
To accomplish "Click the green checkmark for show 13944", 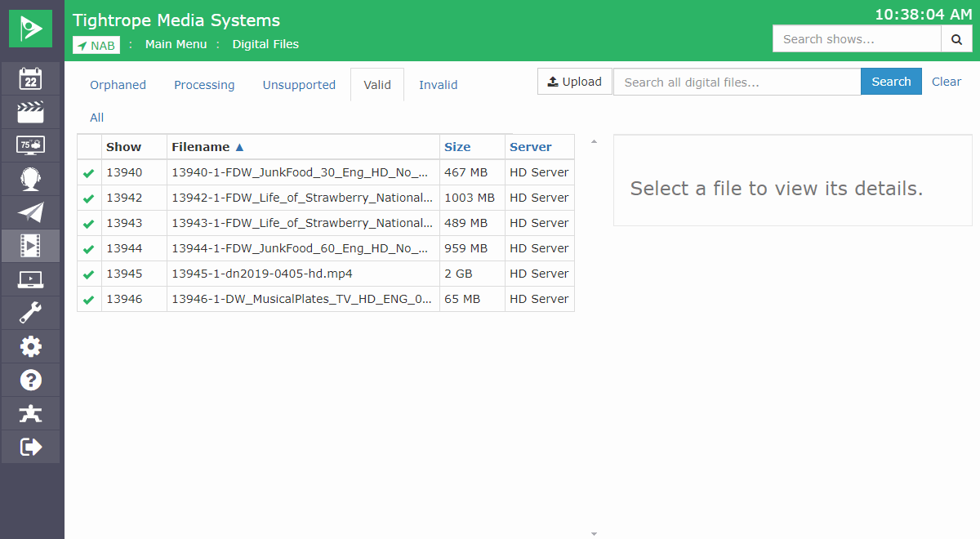I will [89, 249].
